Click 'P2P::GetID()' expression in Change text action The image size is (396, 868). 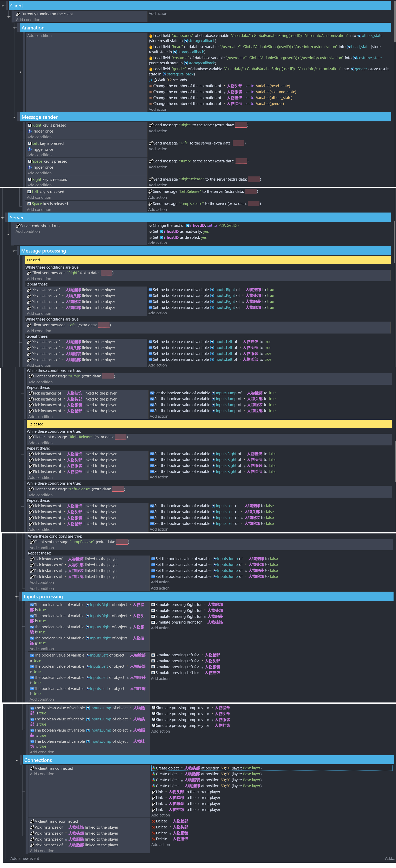[229, 226]
